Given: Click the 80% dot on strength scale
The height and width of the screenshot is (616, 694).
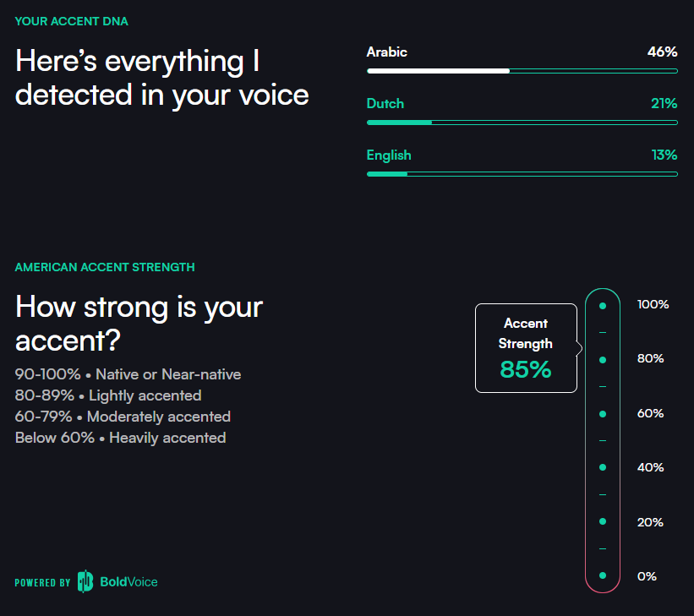Looking at the screenshot, I should click(x=603, y=360).
